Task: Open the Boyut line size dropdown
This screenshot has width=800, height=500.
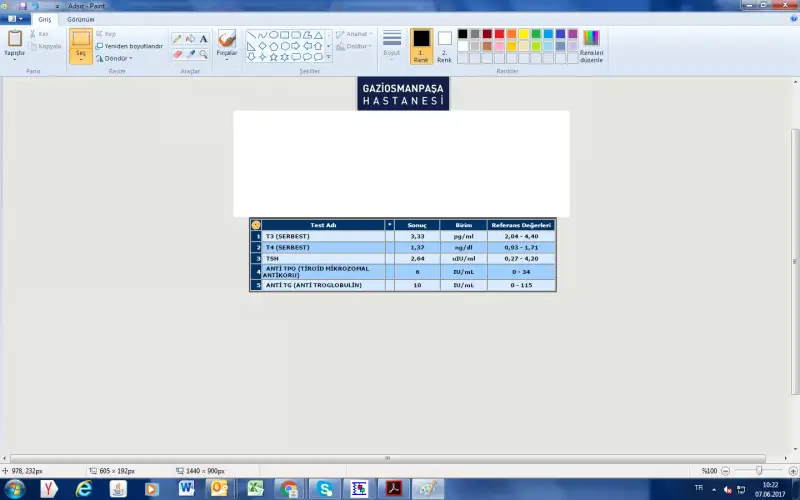Action: tap(392, 44)
